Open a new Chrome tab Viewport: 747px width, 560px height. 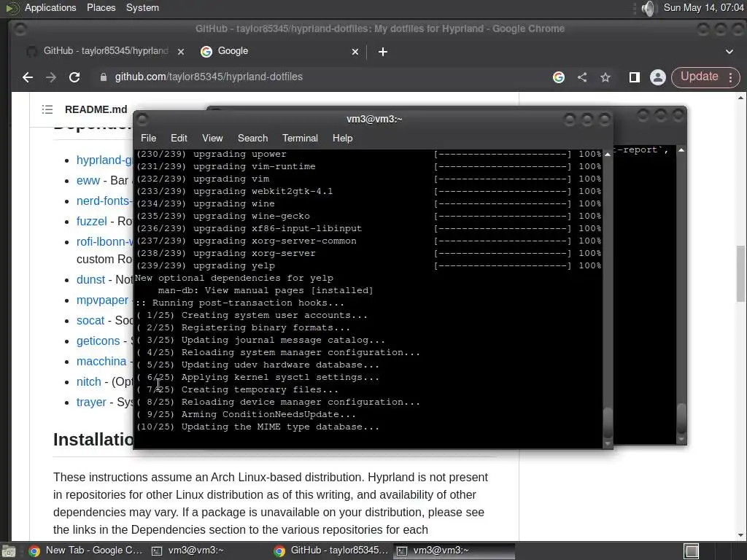point(382,52)
